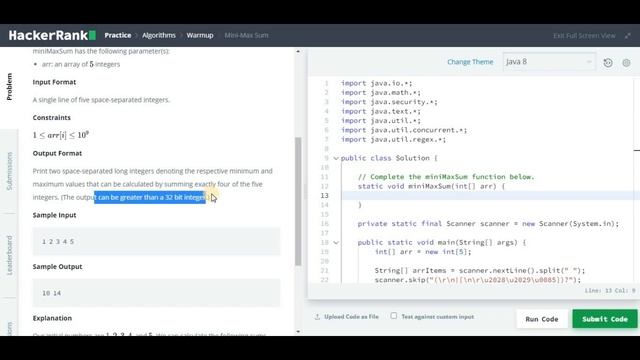640x360 pixels.
Task: Click the 'Output Format' heading
Action: tap(57, 153)
